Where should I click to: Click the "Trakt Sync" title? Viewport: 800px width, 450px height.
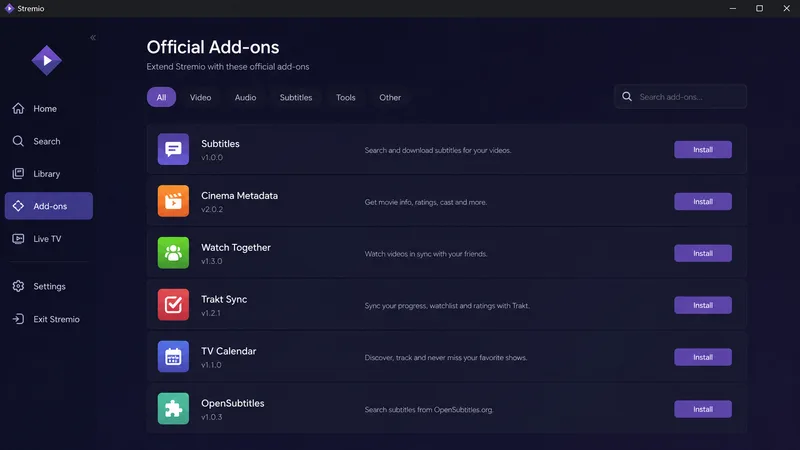click(x=224, y=299)
